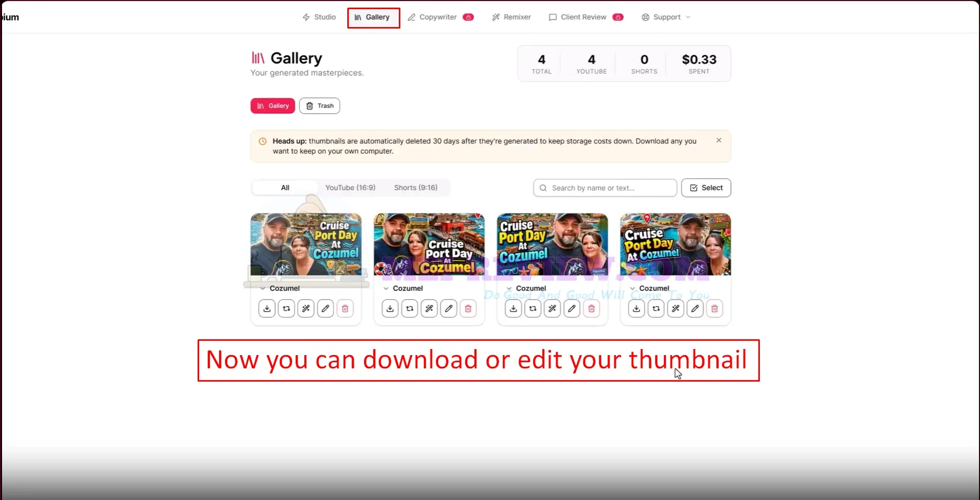Focus the Search by name field
980x500 pixels.
click(x=605, y=188)
